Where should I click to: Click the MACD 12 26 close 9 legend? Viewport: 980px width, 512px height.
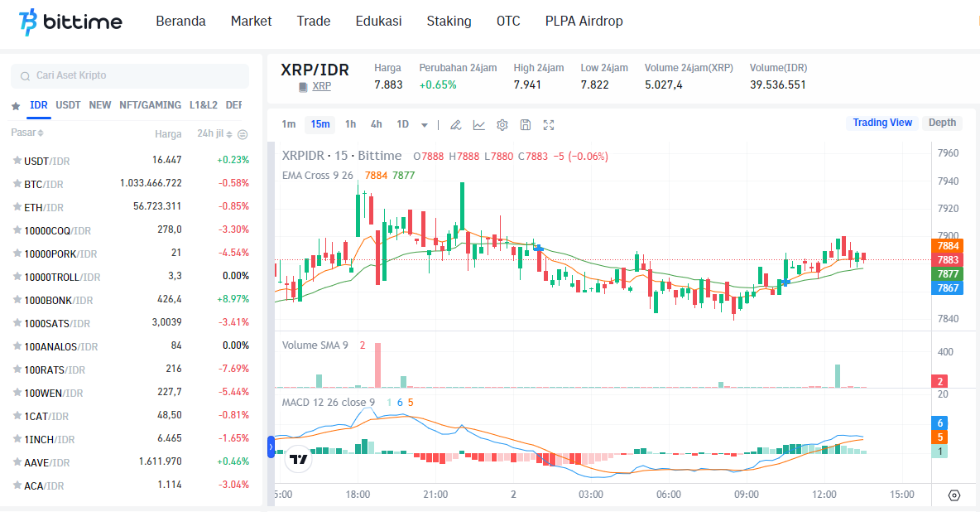[328, 403]
